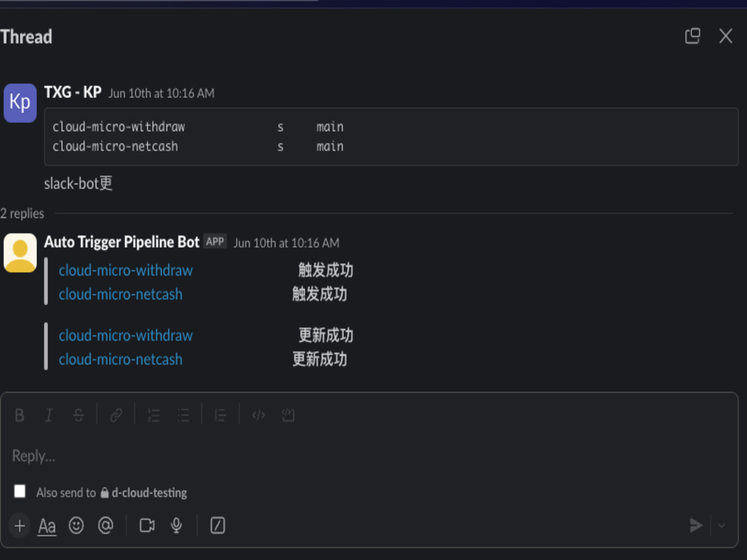The height and width of the screenshot is (560, 747).
Task: Toggle strikethrough formatting in reply box
Action: pyautogui.click(x=78, y=415)
